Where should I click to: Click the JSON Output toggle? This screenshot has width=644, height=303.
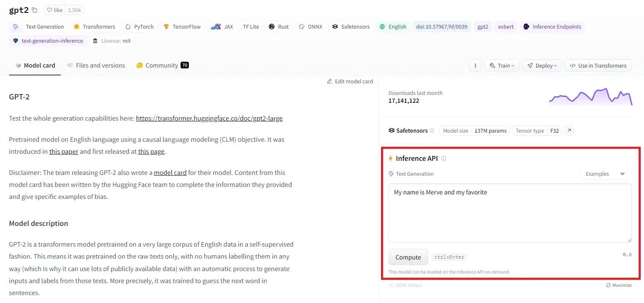(405, 285)
